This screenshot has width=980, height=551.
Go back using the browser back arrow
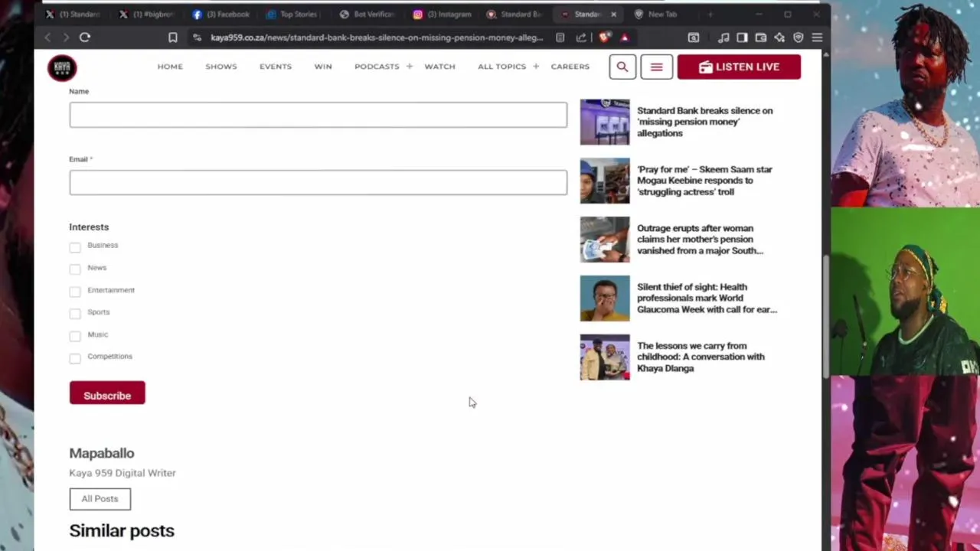coord(47,37)
